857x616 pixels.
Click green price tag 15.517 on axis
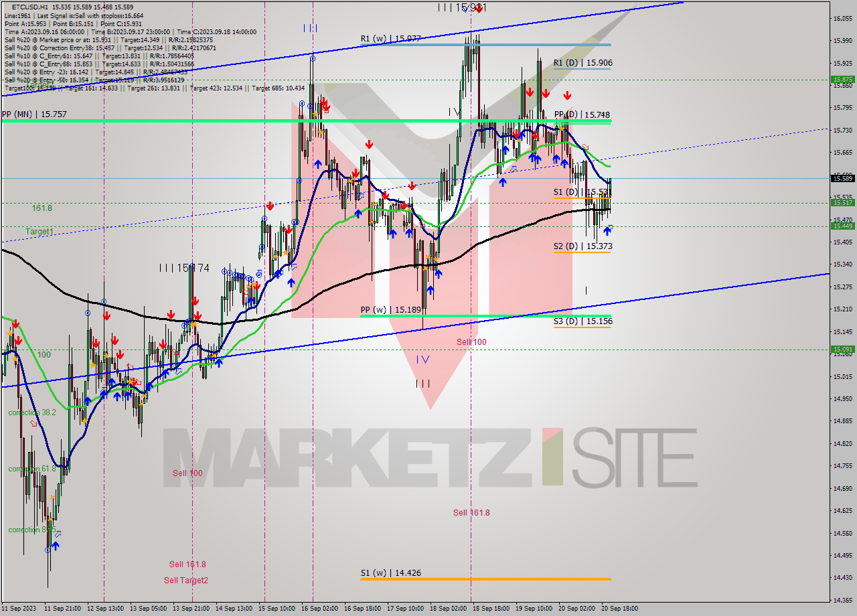point(842,202)
